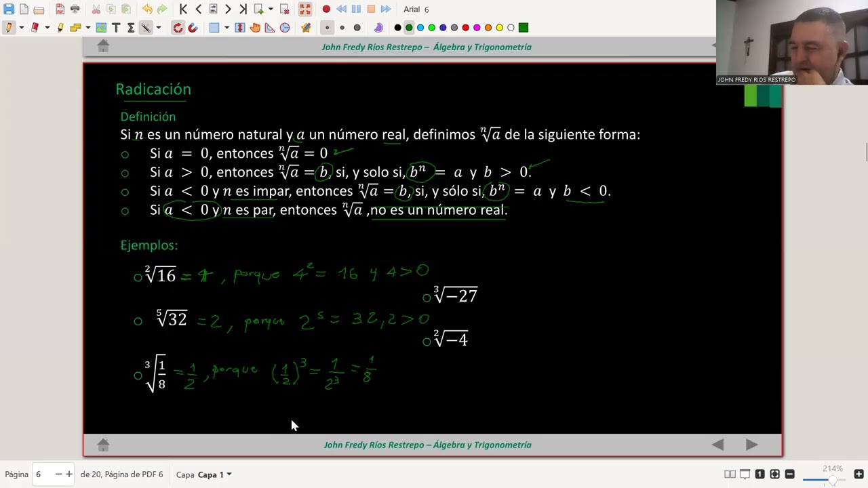
Task: Undo the last action
Action: tap(147, 9)
